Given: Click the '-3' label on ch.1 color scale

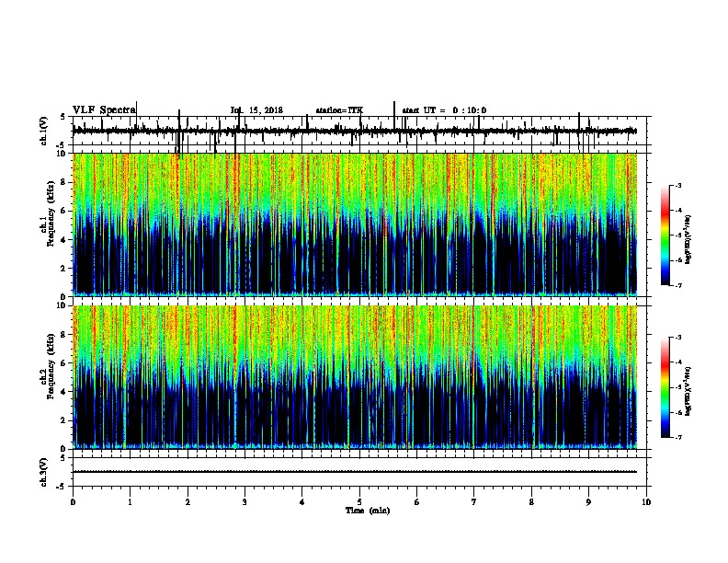Looking at the screenshot, I should [677, 185].
